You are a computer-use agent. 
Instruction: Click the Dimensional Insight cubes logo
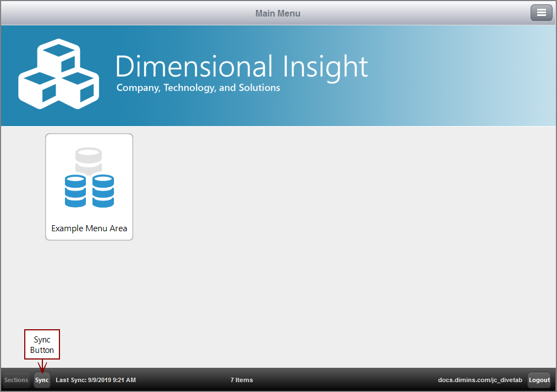[58, 74]
